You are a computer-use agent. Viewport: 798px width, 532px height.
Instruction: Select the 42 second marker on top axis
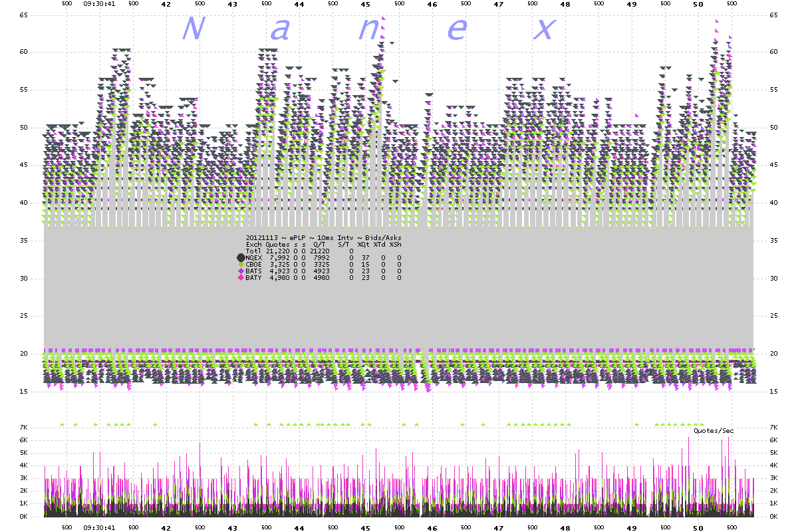166,4
